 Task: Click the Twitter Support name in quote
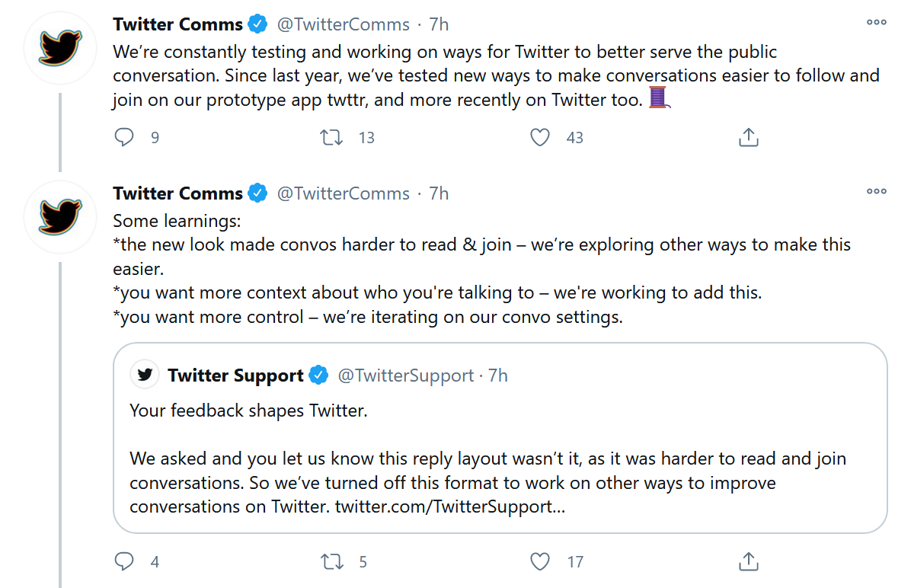pyautogui.click(x=235, y=375)
